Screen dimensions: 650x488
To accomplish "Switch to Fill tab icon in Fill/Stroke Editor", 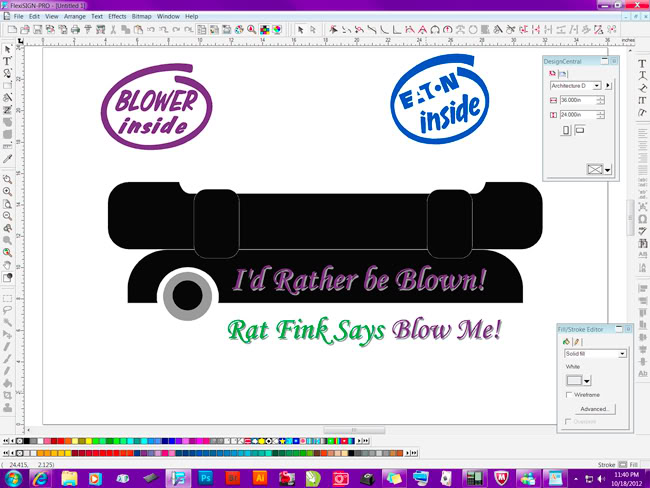I will coord(566,342).
